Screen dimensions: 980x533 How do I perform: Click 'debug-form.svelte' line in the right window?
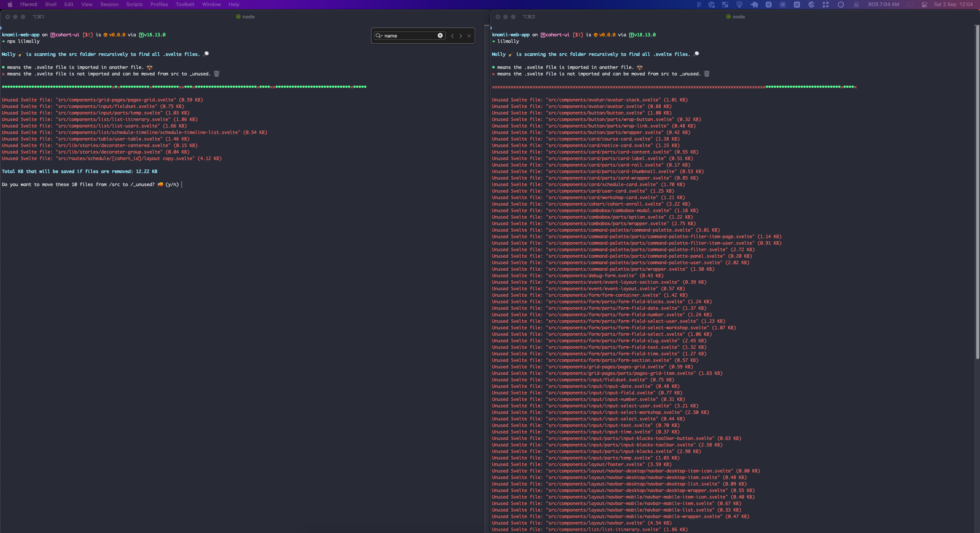(x=578, y=276)
